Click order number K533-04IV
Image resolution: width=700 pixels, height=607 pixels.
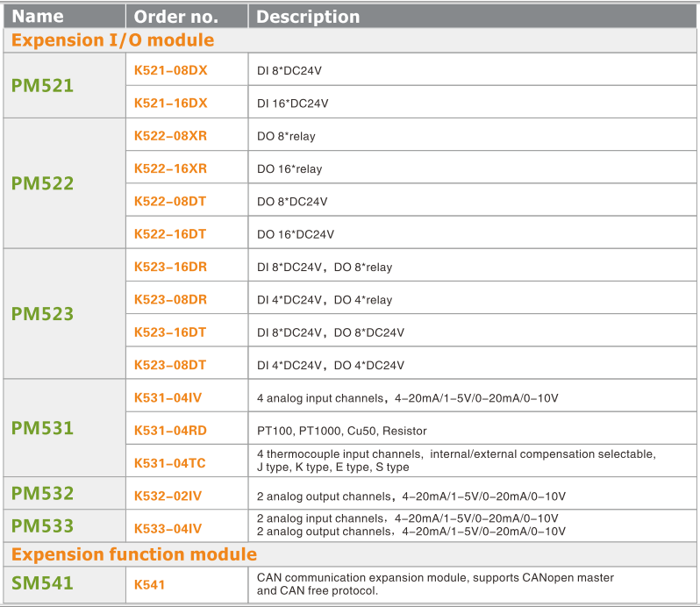pos(168,528)
